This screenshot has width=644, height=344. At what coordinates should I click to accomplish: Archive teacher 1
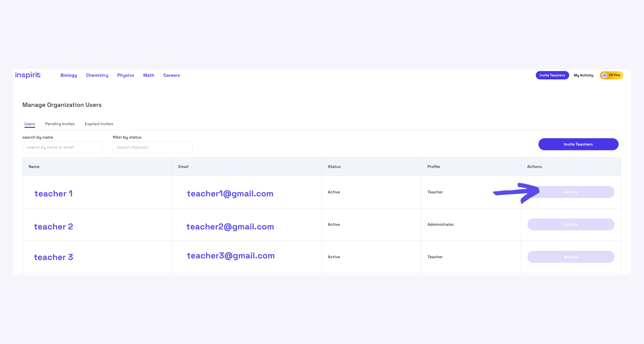(571, 192)
